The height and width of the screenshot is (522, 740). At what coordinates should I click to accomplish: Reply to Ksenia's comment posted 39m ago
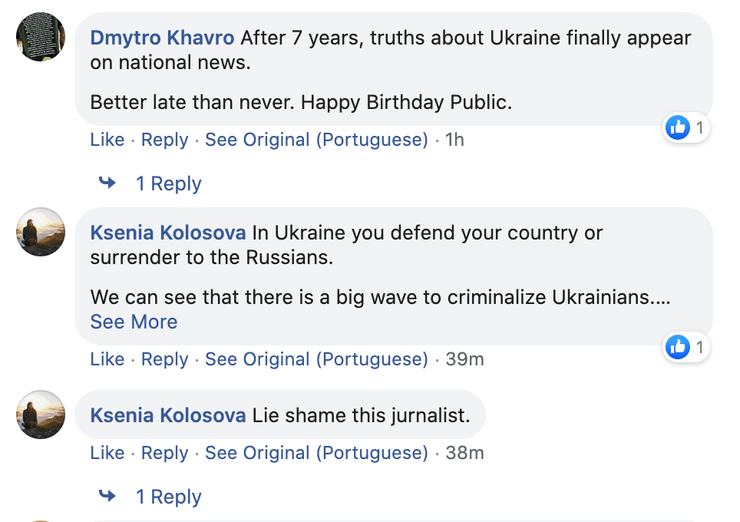pos(165,359)
